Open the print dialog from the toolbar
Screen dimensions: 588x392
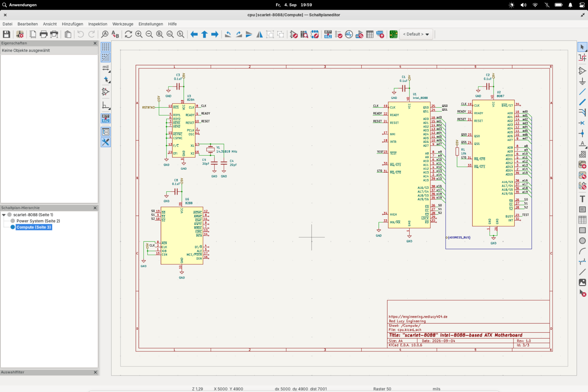43,34
